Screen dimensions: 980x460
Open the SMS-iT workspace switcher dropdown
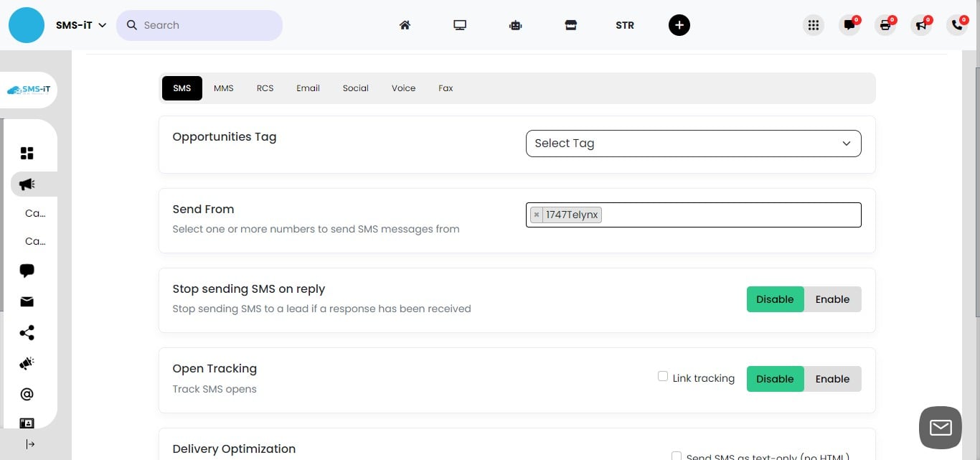(x=80, y=24)
